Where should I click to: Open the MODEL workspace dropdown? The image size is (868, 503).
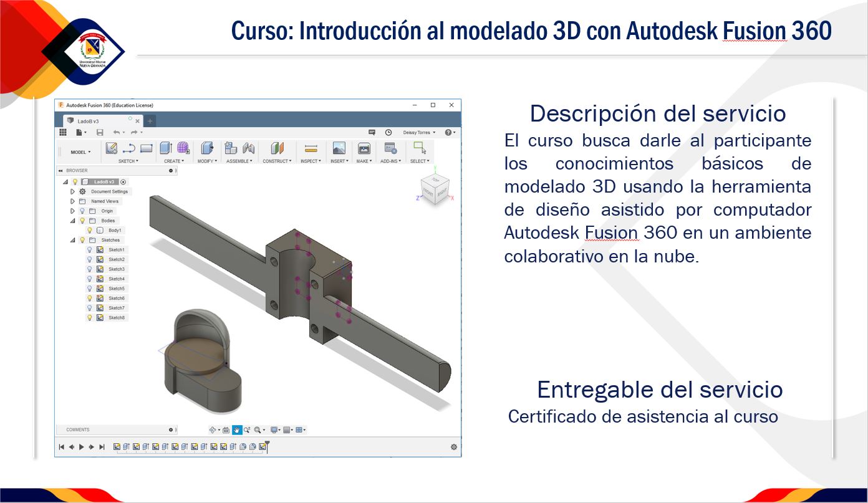80,152
